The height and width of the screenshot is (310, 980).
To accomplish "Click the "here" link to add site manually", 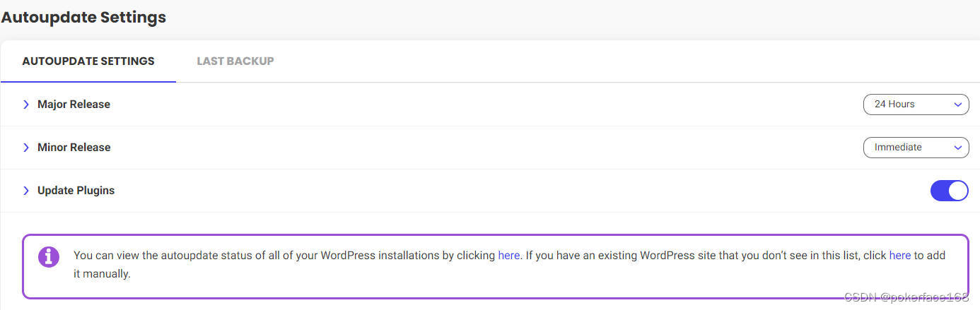I will [899, 256].
